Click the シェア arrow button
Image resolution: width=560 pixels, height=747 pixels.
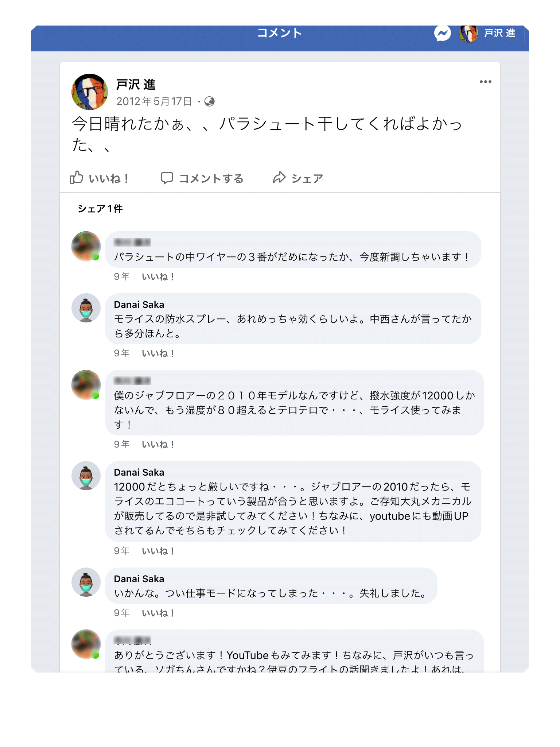(x=298, y=178)
